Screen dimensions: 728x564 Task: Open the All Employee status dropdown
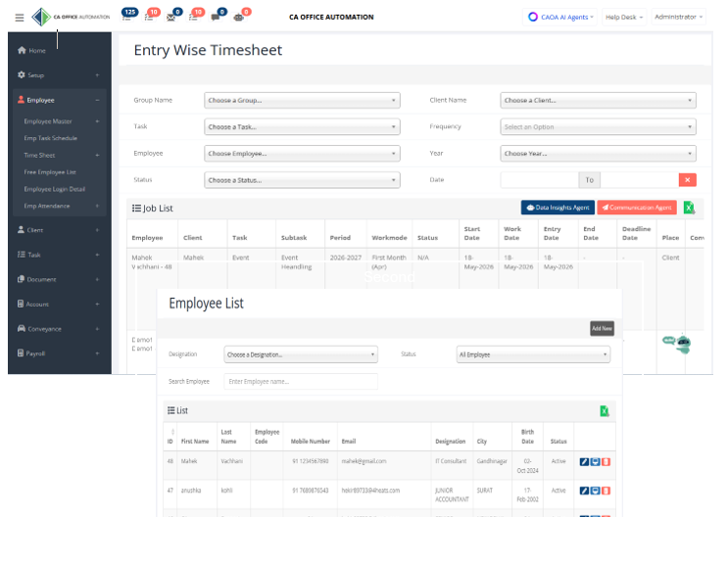[533, 354]
